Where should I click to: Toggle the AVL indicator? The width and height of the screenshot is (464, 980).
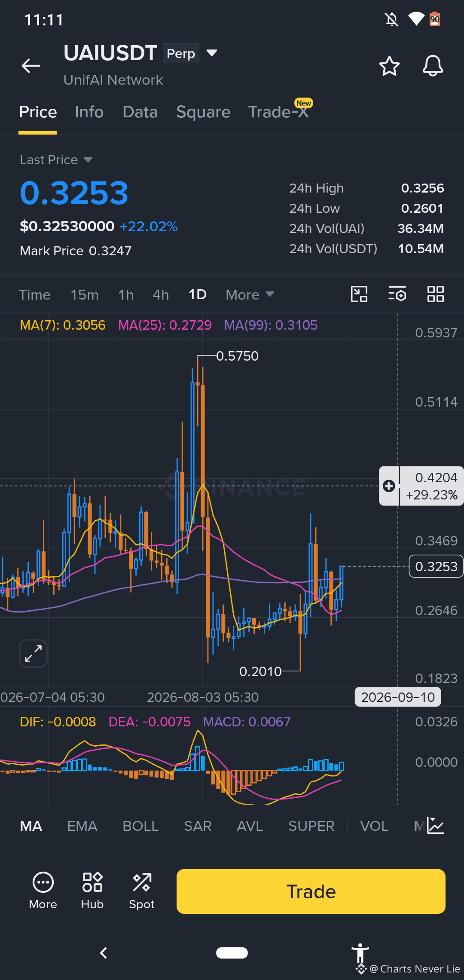(250, 826)
